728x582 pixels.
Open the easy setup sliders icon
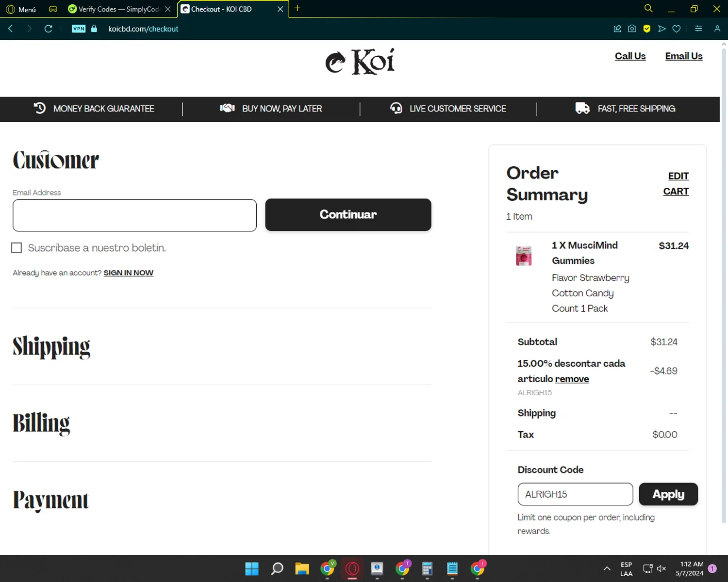[698, 29]
